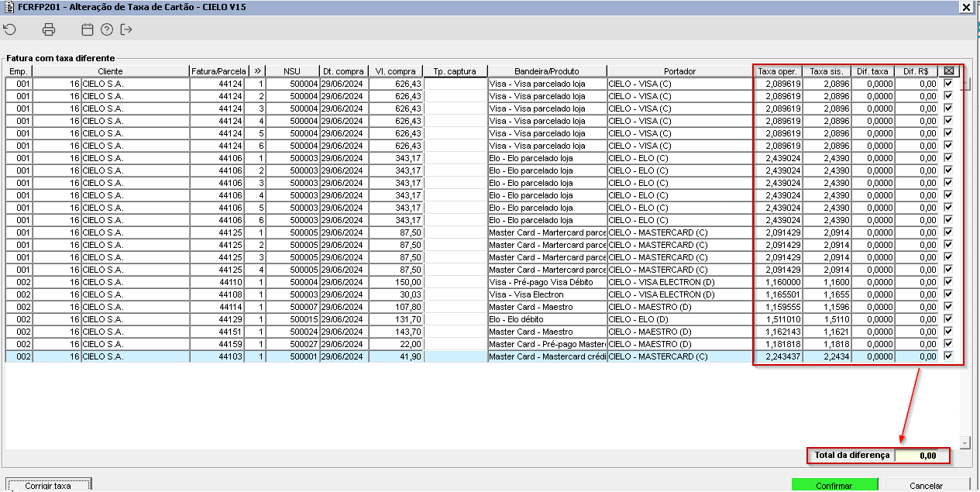
Task: Click the Bandeira/Produto column header
Action: coord(547,71)
